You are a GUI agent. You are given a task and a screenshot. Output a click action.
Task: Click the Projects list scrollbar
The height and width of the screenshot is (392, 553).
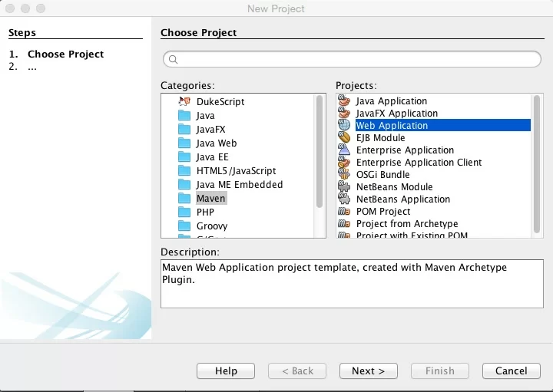click(x=537, y=164)
